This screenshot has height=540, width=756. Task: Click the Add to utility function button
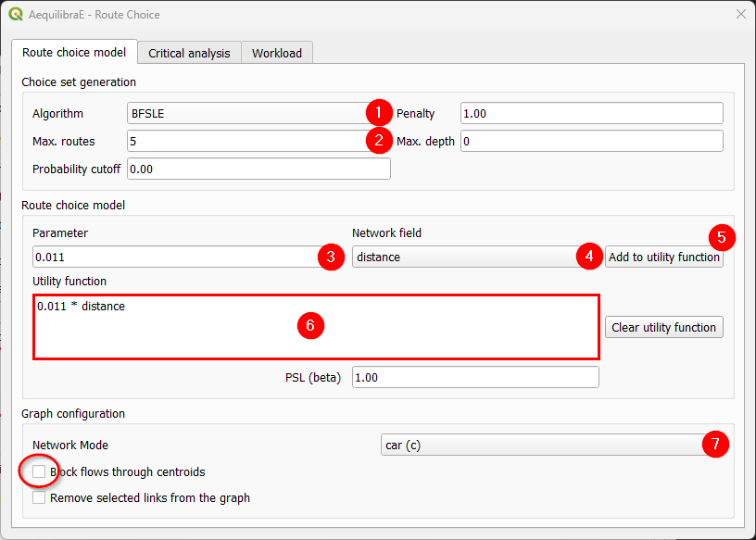pyautogui.click(x=663, y=257)
